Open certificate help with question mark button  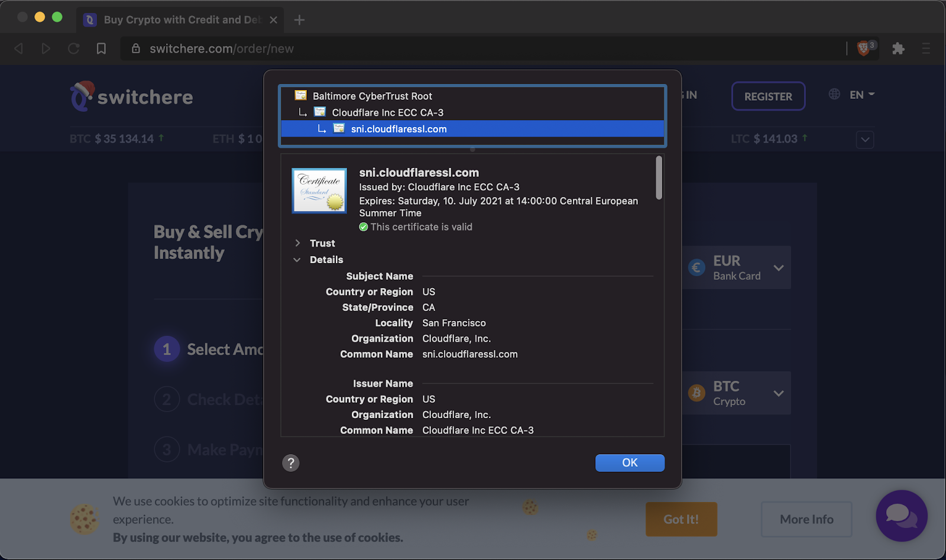(x=291, y=463)
